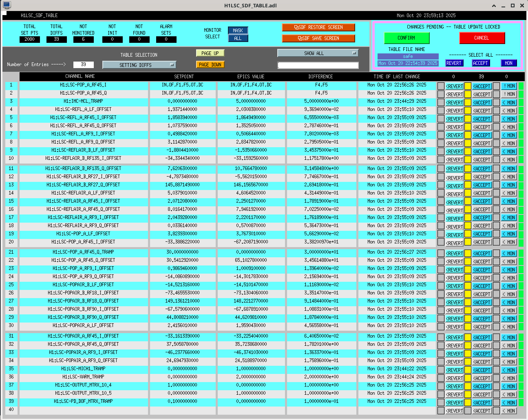Roll up the window using title bar arrow

point(494,6)
